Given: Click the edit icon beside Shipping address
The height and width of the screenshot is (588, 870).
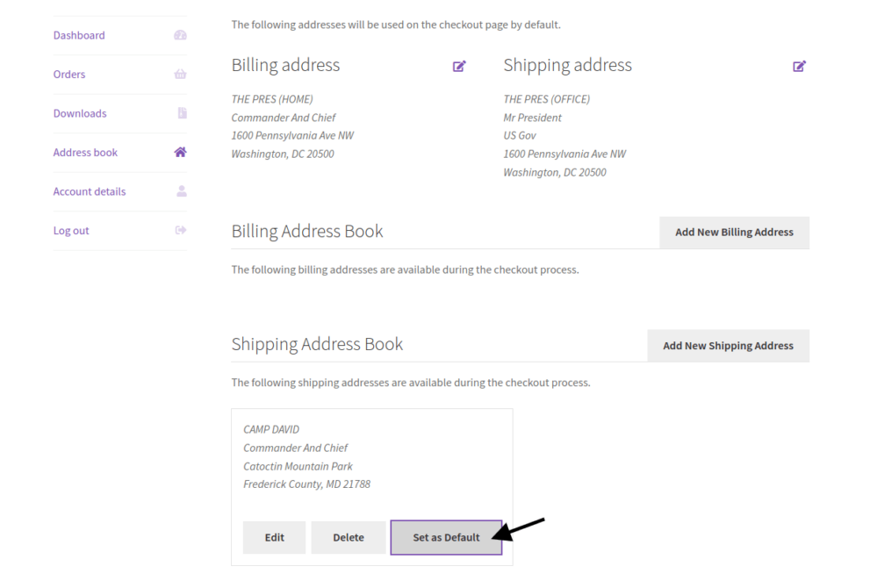Looking at the screenshot, I should coord(799,66).
